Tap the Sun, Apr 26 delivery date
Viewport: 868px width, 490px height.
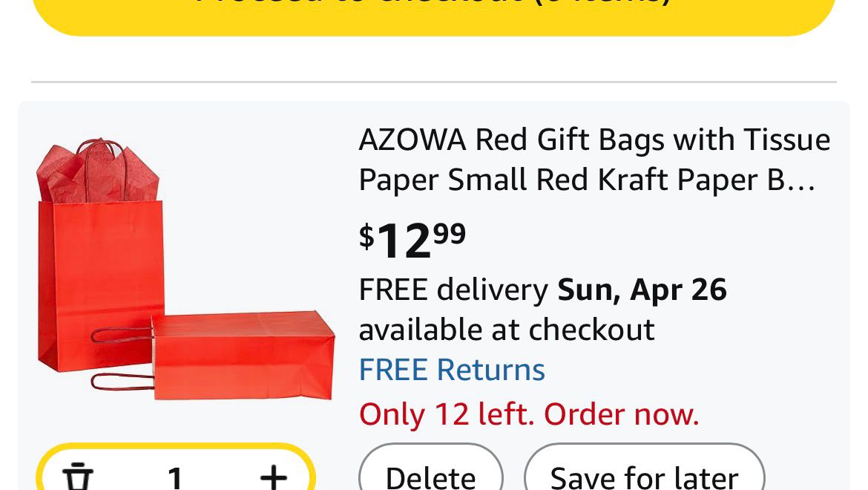coord(642,290)
